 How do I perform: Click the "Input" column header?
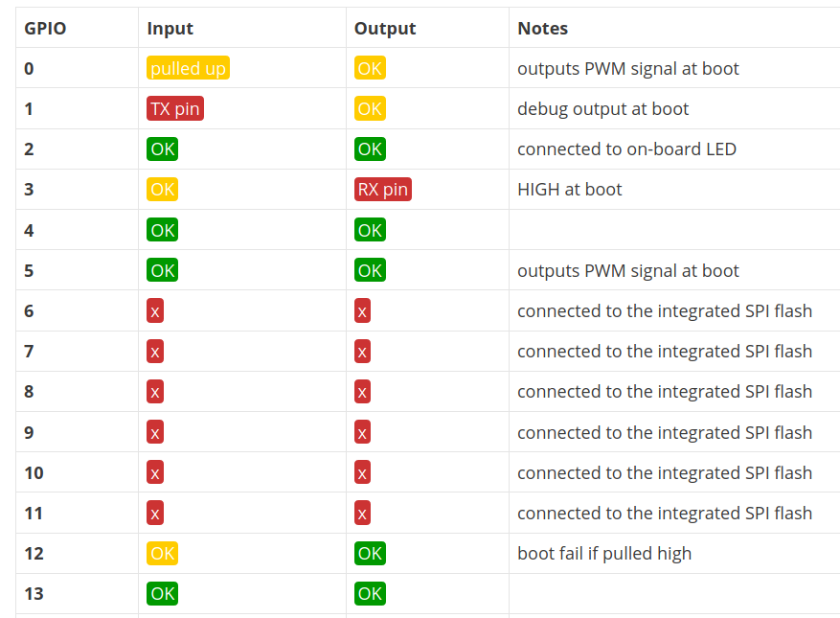click(x=170, y=29)
